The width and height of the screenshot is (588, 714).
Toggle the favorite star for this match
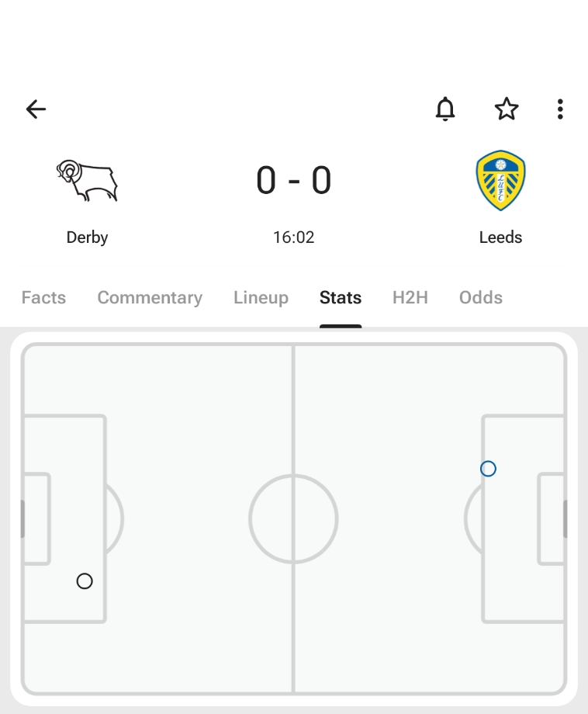coord(507,109)
